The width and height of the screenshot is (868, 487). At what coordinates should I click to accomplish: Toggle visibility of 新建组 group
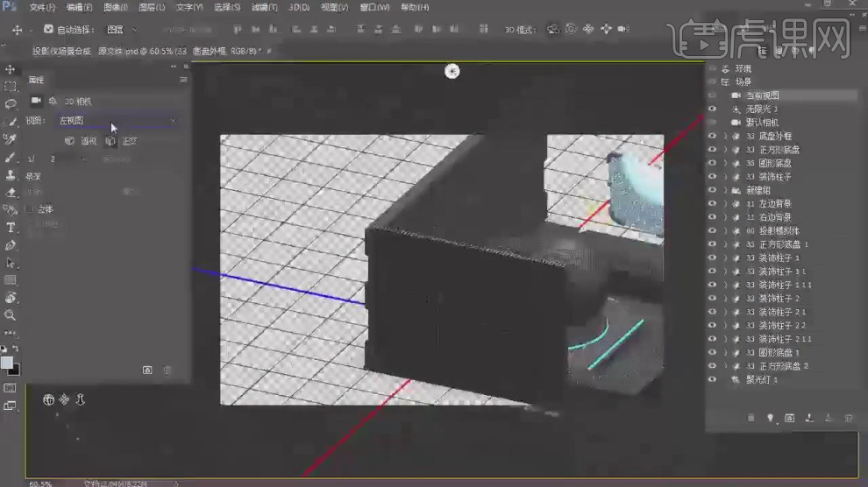[x=713, y=190]
